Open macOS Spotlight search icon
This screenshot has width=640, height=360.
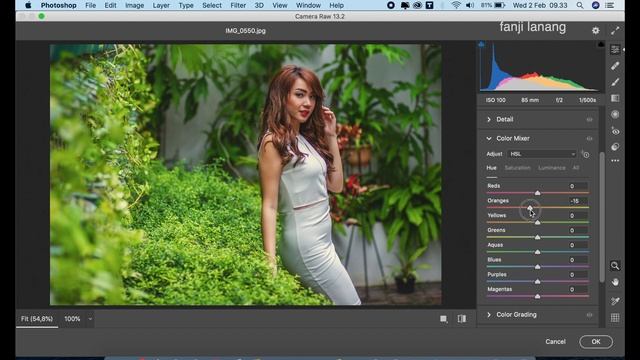580,5
